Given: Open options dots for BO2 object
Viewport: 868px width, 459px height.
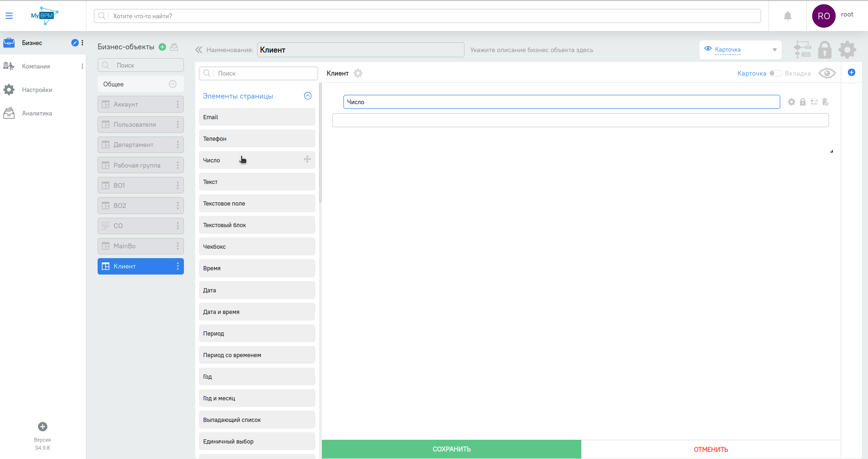Looking at the screenshot, I should click(178, 206).
